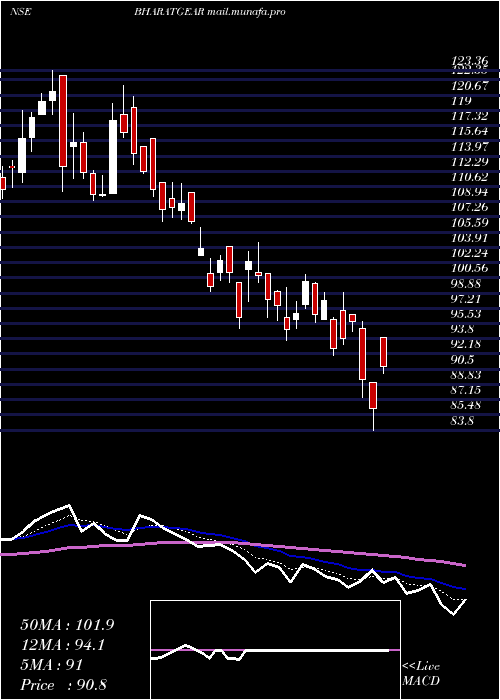Image resolution: width=500 pixels, height=700 pixels.
Task: Click the lowest red candle near 85.48
Action: (373, 395)
